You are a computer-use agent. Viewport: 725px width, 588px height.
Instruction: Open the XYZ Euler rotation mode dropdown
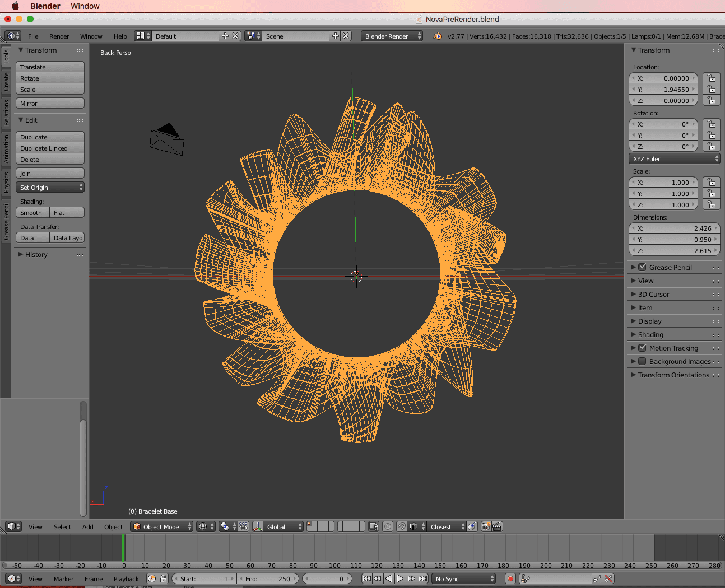pyautogui.click(x=674, y=159)
